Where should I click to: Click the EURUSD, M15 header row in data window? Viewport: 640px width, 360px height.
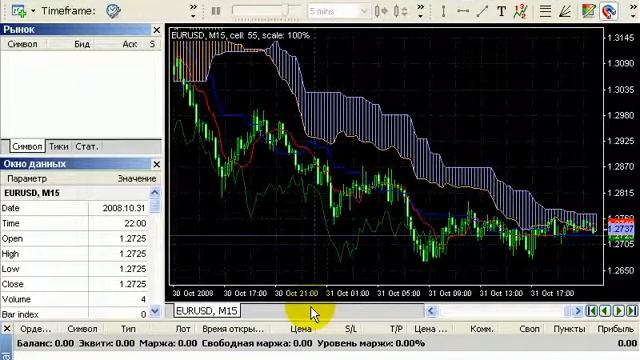pyautogui.click(x=75, y=193)
